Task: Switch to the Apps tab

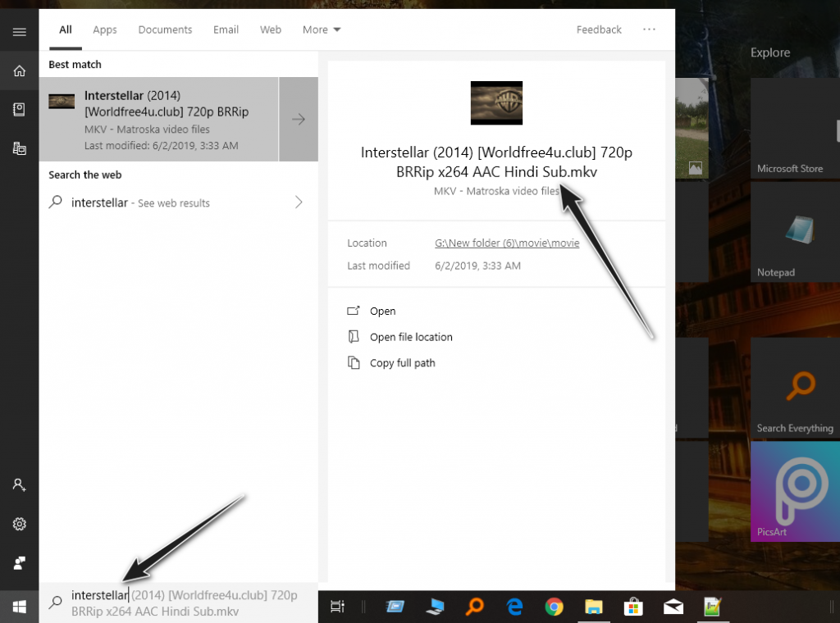Action: click(x=105, y=30)
